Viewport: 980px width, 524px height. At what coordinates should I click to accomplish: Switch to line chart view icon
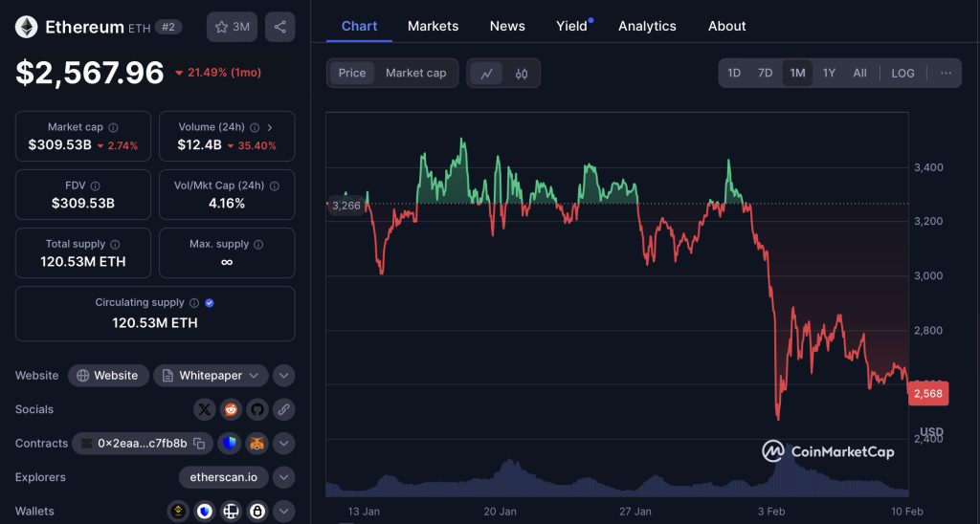486,74
